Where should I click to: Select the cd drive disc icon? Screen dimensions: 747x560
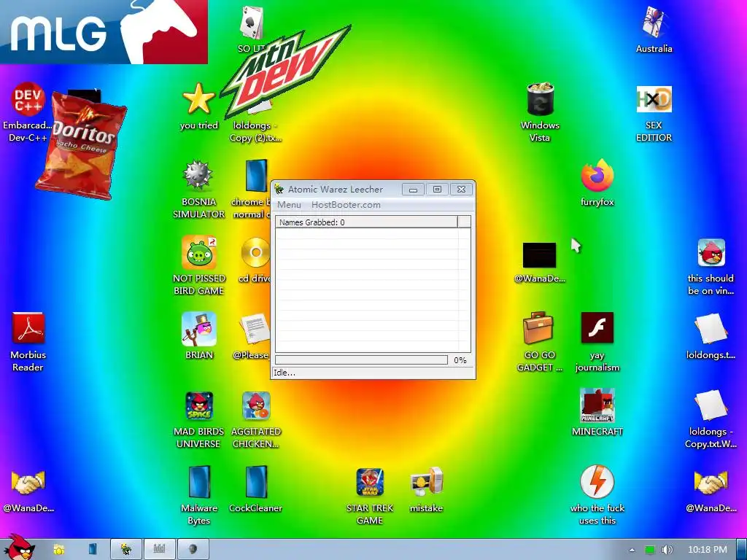[255, 260]
